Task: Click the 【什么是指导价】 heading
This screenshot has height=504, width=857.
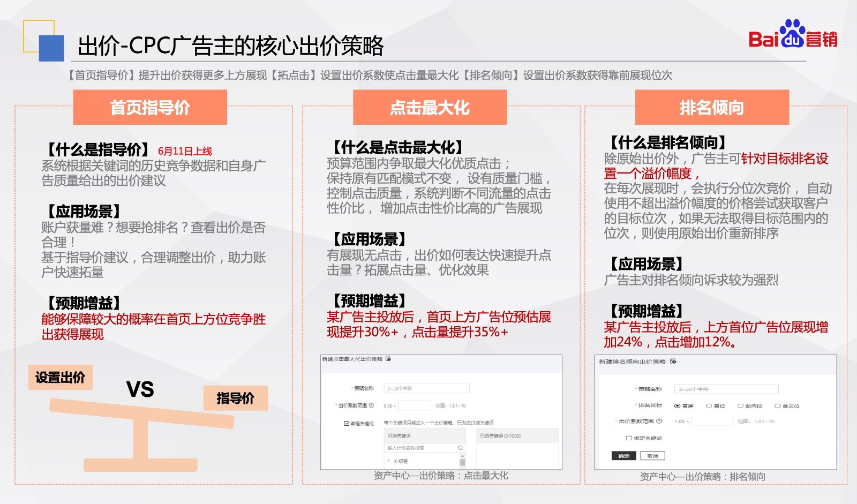Action: 98,149
